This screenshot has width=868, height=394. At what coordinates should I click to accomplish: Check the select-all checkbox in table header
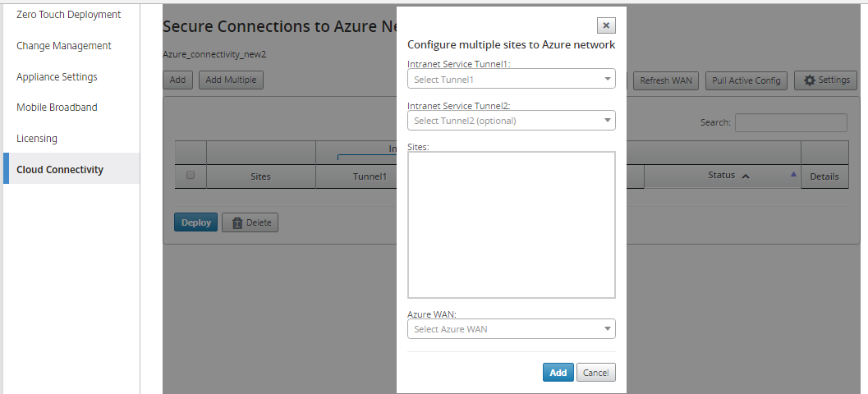191,175
